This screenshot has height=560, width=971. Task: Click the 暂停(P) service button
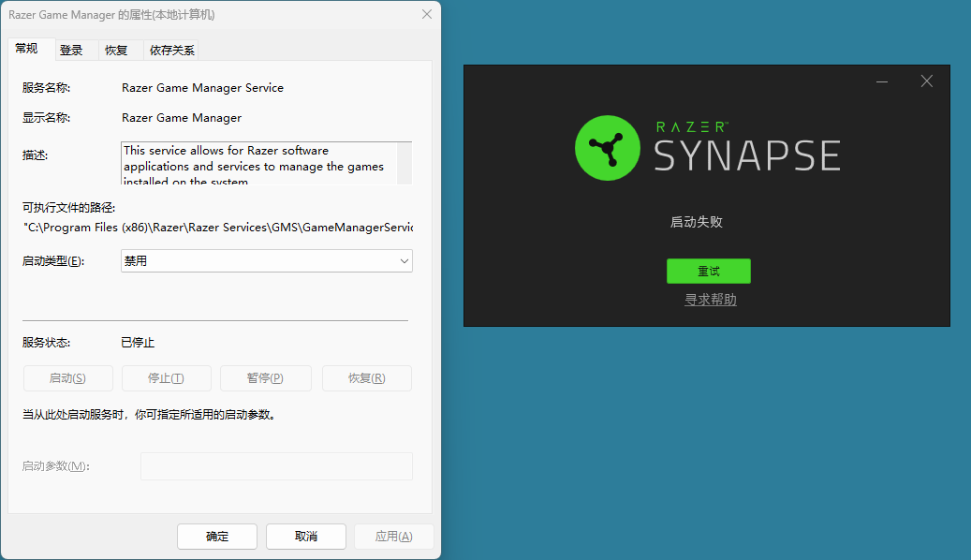tap(265, 378)
